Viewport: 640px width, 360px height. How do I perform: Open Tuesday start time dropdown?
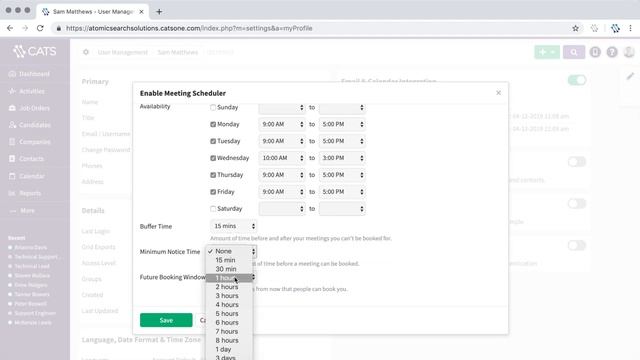tap(282, 141)
